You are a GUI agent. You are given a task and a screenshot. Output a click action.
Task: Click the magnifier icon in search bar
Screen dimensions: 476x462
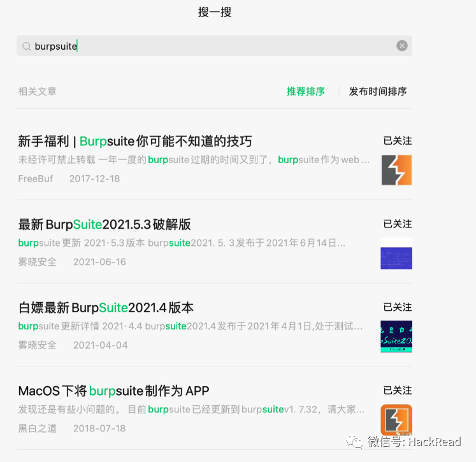[27, 47]
